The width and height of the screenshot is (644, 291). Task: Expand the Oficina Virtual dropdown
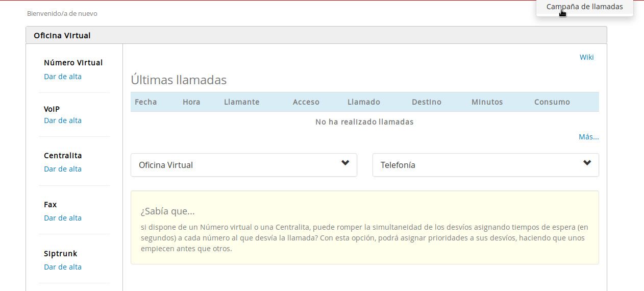243,165
